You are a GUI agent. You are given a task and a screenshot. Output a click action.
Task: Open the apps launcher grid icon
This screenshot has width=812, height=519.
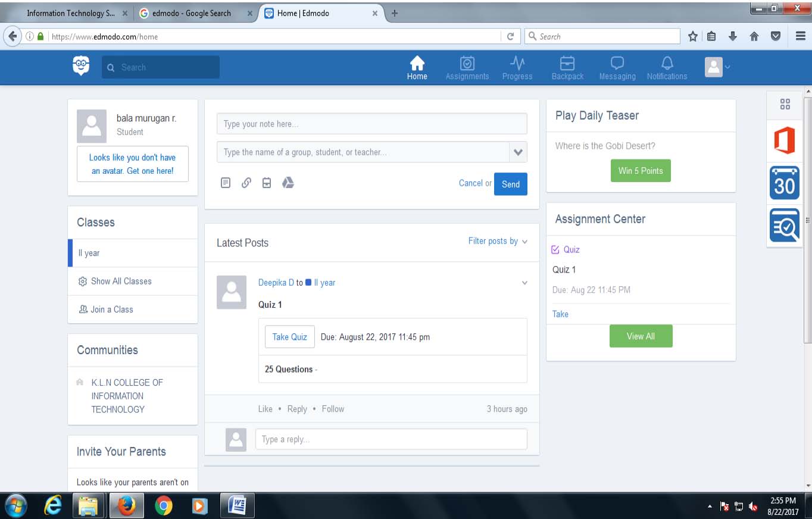785,104
